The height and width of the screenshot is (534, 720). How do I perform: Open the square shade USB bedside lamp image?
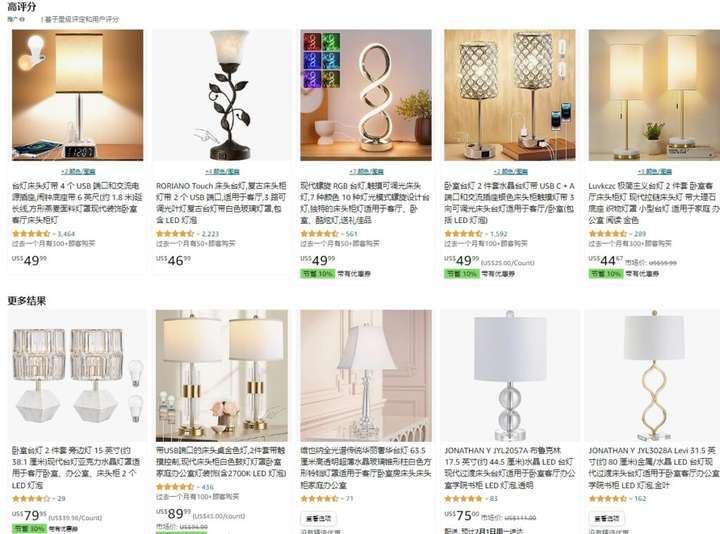tap(78, 95)
